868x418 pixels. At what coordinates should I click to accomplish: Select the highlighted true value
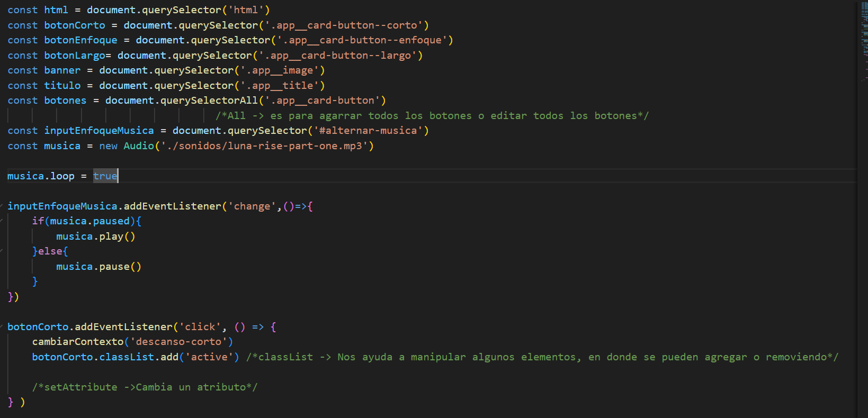(105, 176)
